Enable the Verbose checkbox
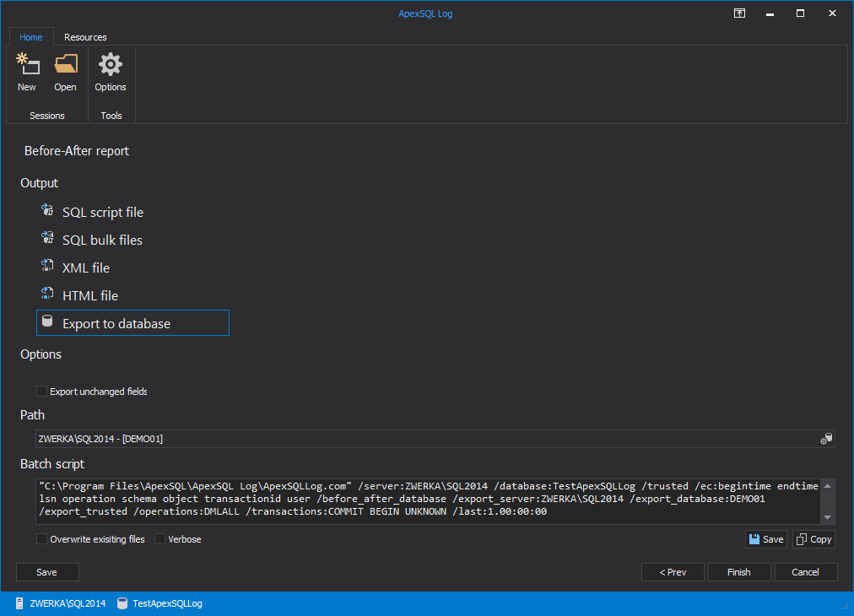 pos(159,538)
